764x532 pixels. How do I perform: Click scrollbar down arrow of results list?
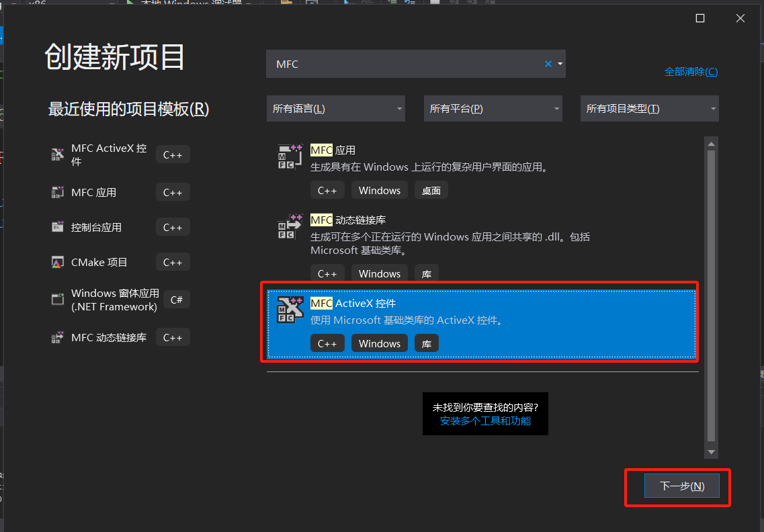tap(712, 451)
